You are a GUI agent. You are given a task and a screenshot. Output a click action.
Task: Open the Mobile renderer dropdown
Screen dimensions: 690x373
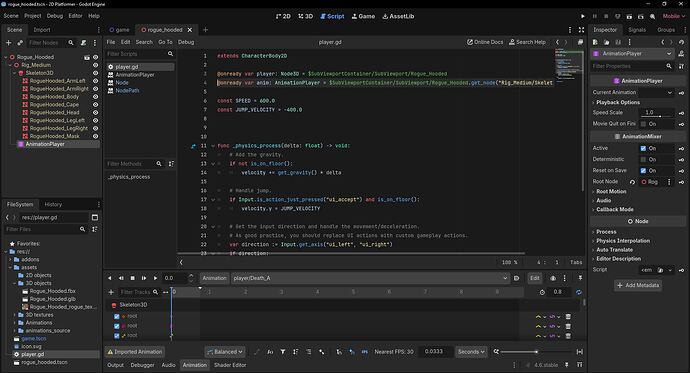click(x=674, y=16)
